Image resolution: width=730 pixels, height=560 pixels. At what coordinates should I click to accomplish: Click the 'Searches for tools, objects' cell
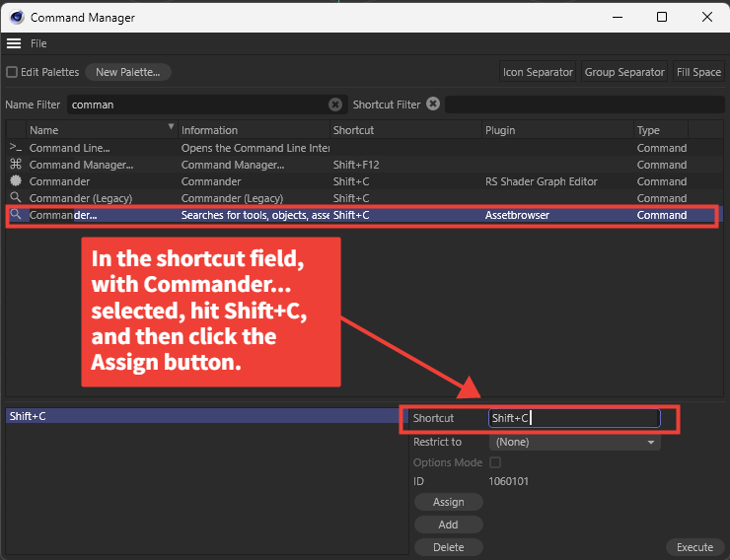[255, 215]
